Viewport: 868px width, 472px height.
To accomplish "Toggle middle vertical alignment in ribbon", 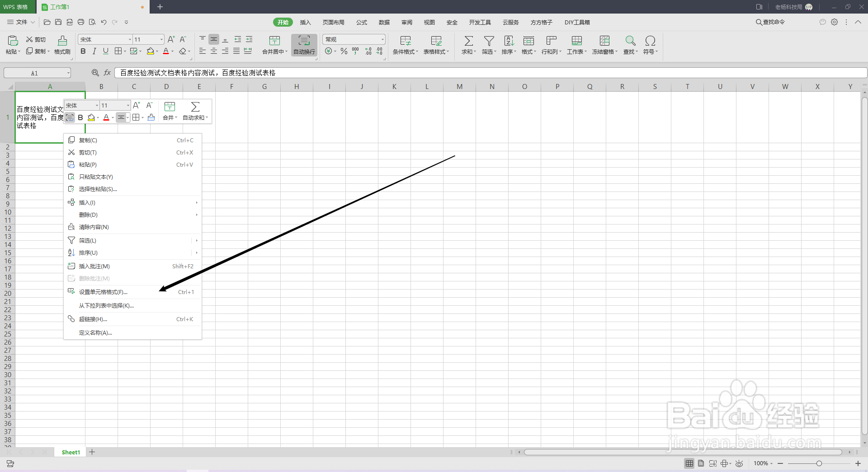I will pyautogui.click(x=214, y=39).
